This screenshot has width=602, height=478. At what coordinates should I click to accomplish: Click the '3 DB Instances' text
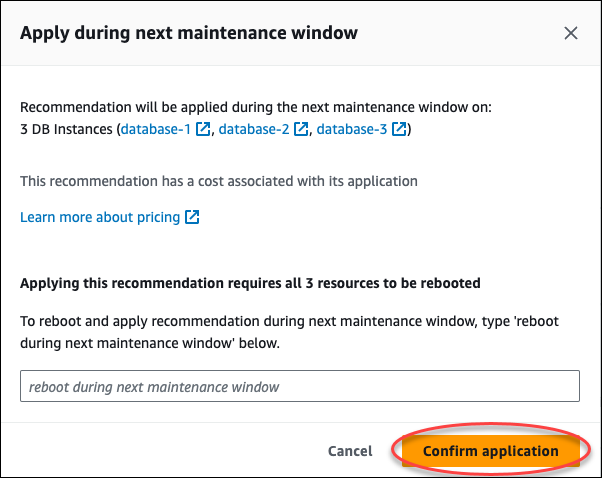coord(66,129)
